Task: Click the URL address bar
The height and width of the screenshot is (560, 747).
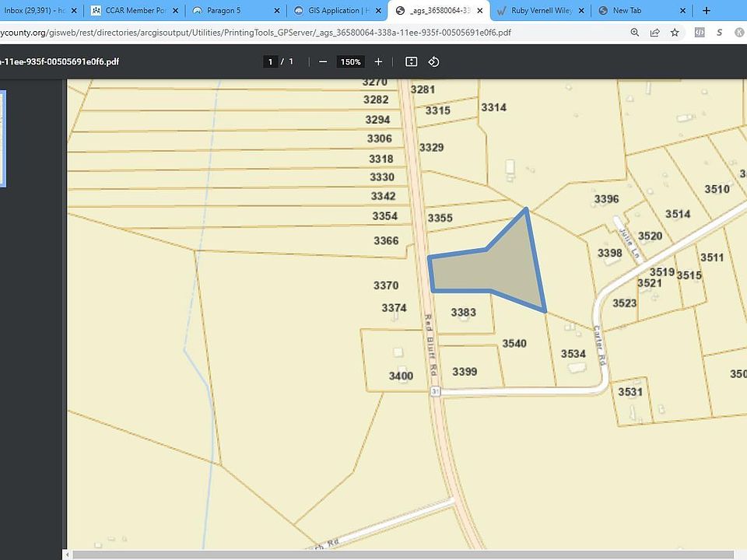Action: 310,33
